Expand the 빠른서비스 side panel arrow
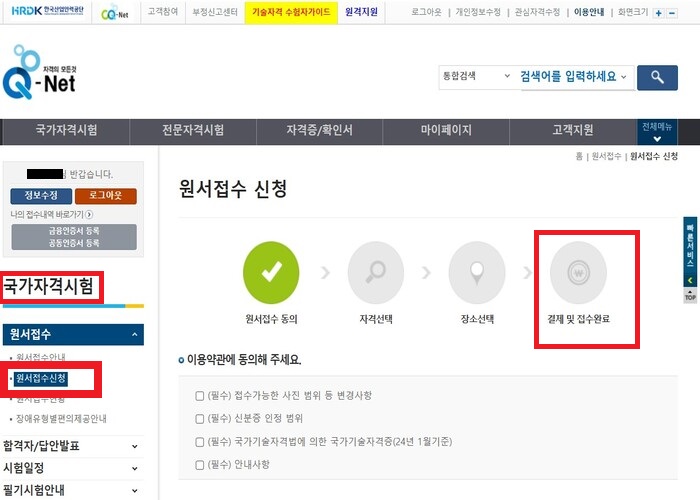 point(690,280)
